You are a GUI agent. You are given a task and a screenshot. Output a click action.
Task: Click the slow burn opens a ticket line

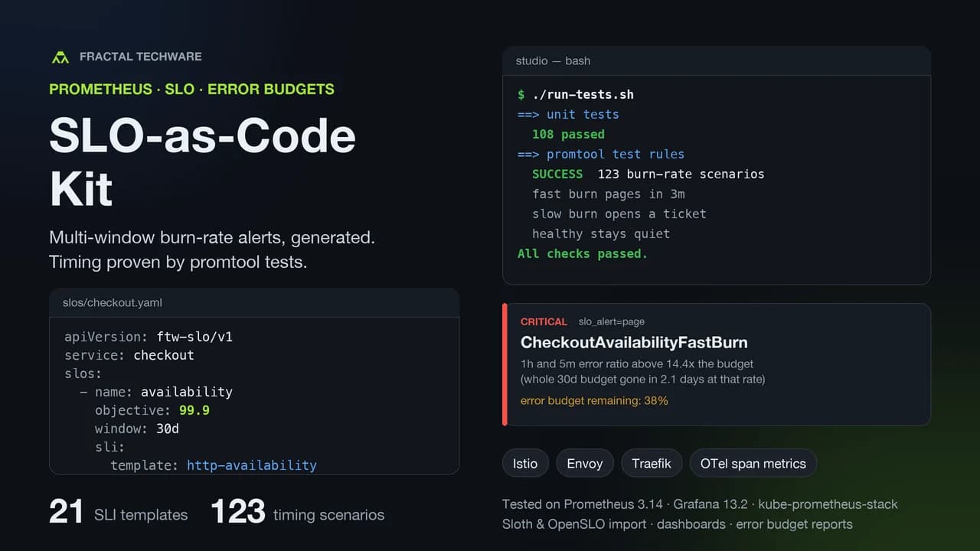tap(619, 214)
